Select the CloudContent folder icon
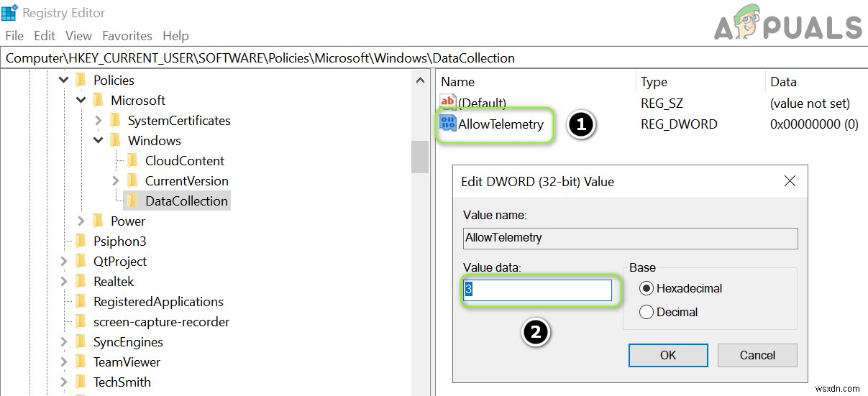Viewport: 868px width, 396px height. tap(132, 160)
